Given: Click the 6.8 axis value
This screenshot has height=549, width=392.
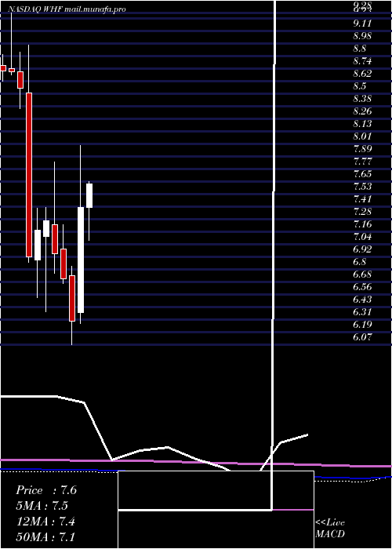Looking at the screenshot, I should coord(359,262).
